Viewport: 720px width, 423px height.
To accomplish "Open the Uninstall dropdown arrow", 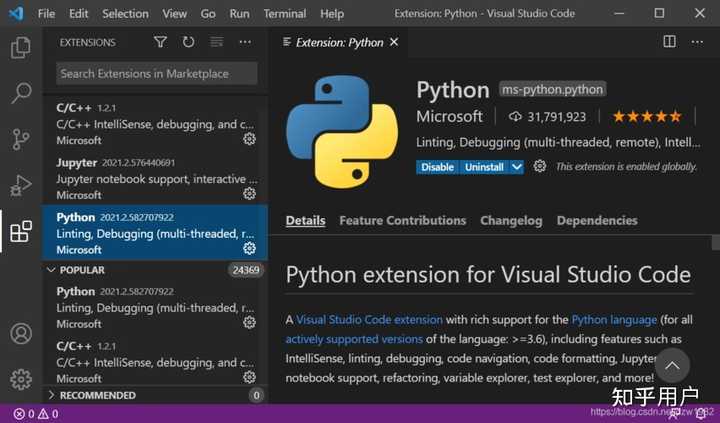I will [x=517, y=167].
